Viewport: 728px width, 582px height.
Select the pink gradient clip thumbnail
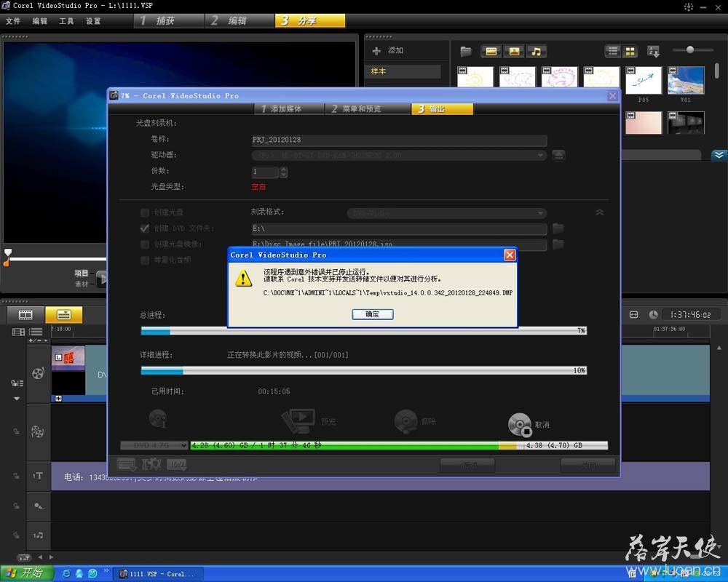click(644, 122)
